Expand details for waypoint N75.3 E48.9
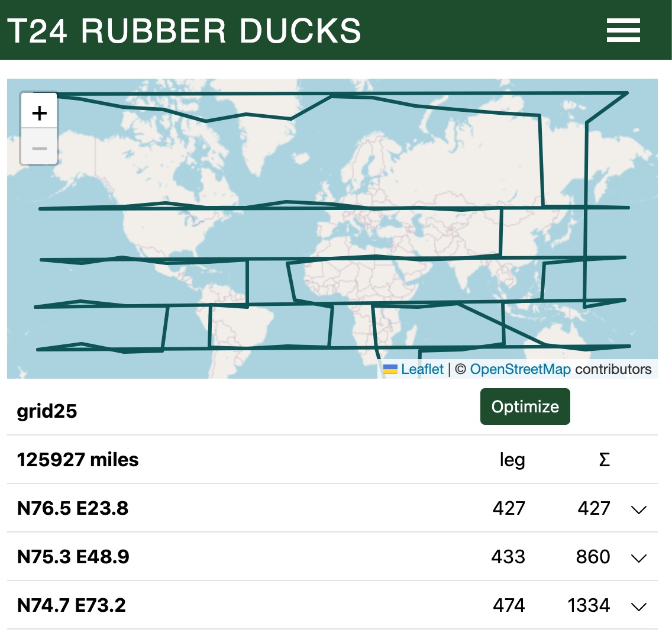672x639 pixels. click(638, 557)
